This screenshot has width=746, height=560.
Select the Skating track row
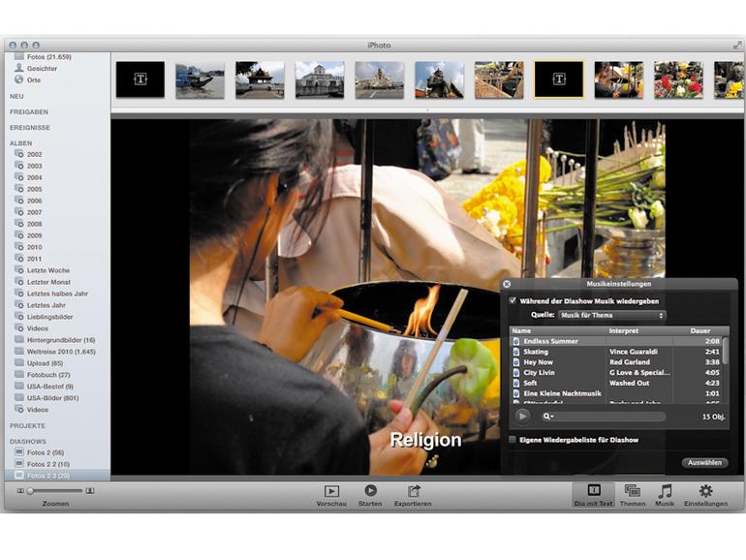[x=615, y=352]
